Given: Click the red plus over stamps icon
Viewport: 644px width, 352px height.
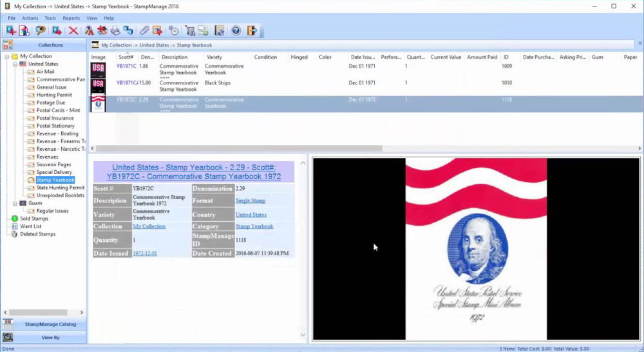Looking at the screenshot, I should point(102,30).
